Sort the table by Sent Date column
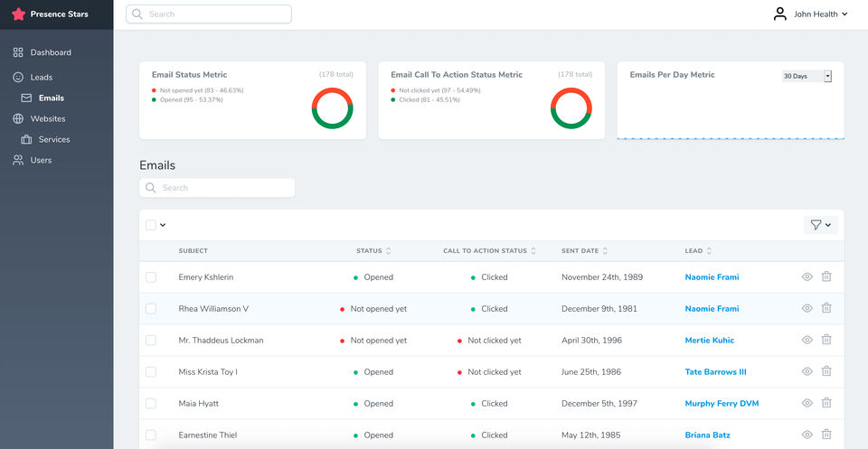 point(583,250)
